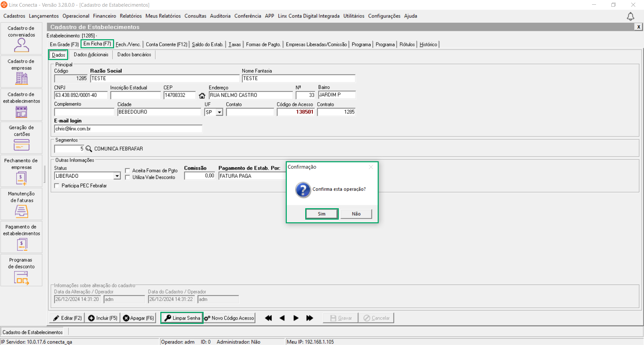Go to last record arrow

pyautogui.click(x=310, y=318)
